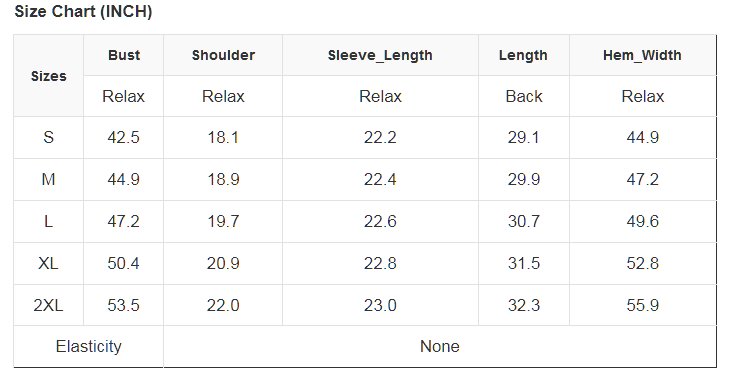This screenshot has height=379, width=739.
Task: Click the Bust column header
Action: coord(123,55)
